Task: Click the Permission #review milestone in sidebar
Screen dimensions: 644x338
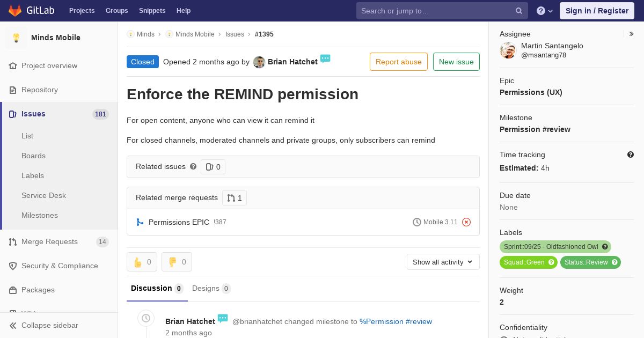Action: (535, 129)
